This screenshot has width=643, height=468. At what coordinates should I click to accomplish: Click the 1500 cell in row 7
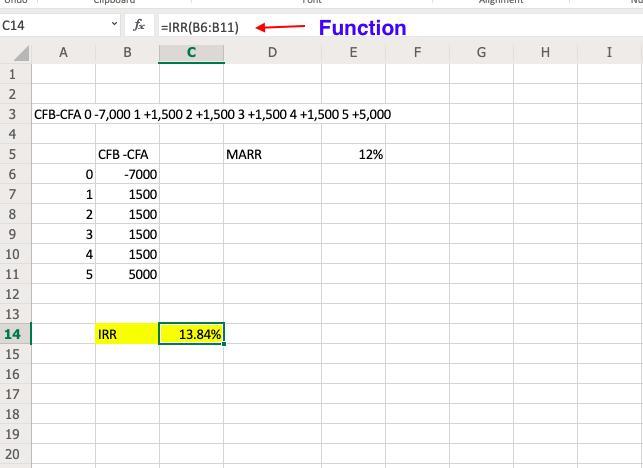127,194
